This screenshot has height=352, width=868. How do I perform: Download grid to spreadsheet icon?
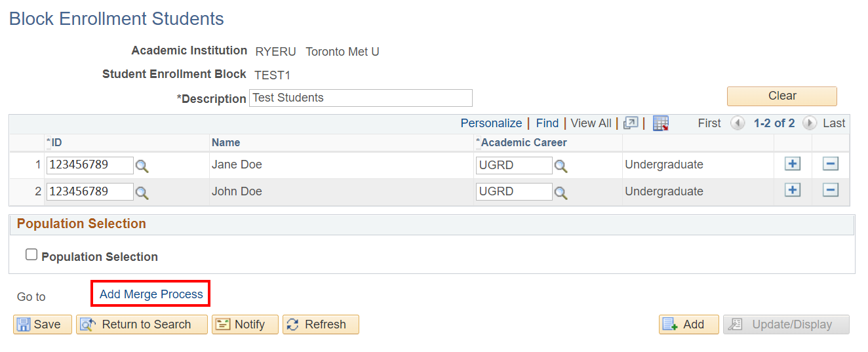(661, 123)
